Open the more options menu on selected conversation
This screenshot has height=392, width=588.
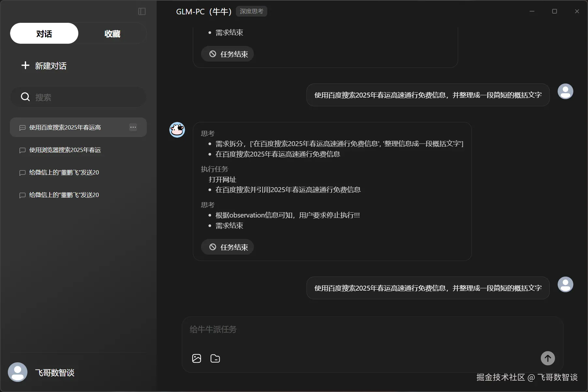(x=133, y=127)
